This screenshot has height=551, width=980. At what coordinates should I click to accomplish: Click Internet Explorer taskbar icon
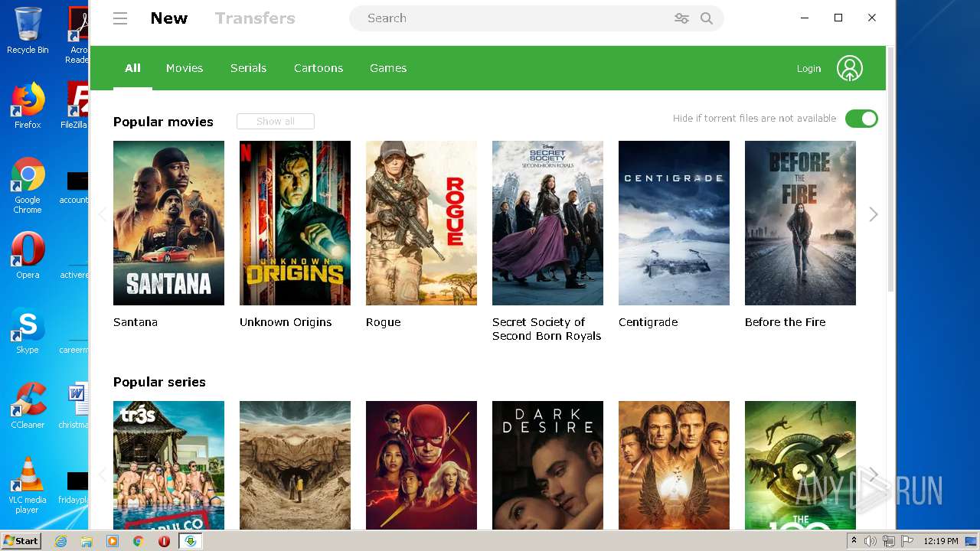60,541
